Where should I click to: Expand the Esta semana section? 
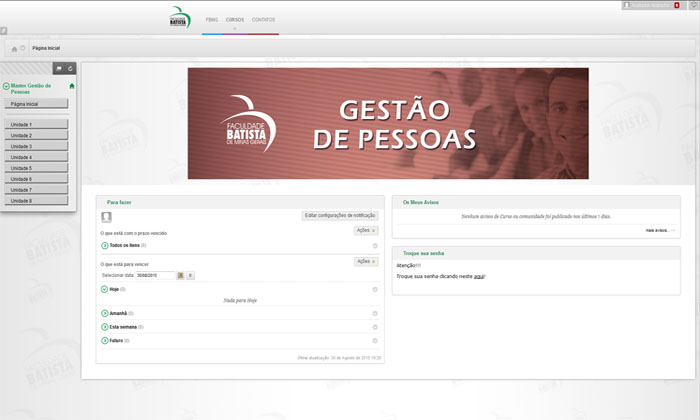(105, 327)
